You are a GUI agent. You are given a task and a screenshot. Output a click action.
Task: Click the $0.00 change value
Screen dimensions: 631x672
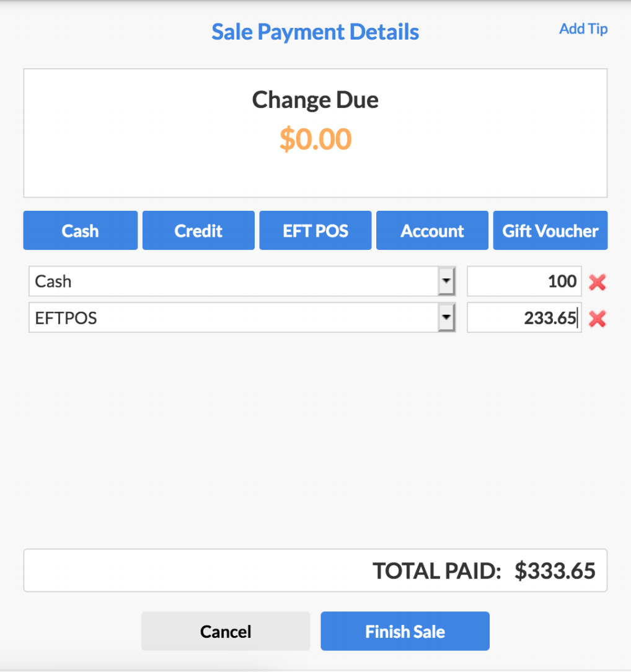pos(315,139)
